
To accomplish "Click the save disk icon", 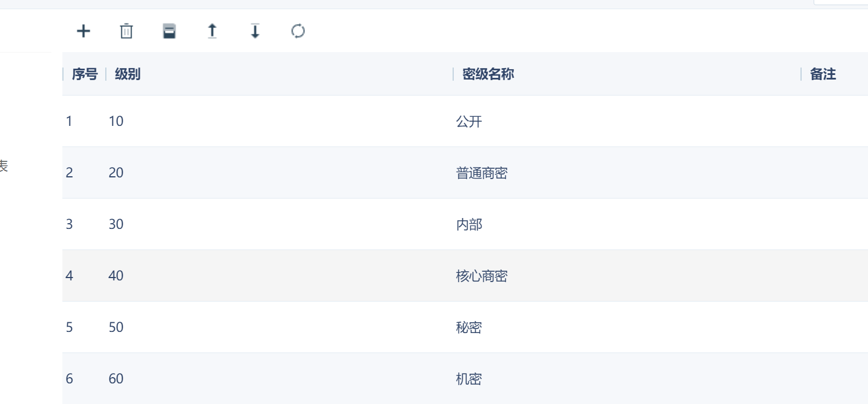I will pyautogui.click(x=169, y=31).
